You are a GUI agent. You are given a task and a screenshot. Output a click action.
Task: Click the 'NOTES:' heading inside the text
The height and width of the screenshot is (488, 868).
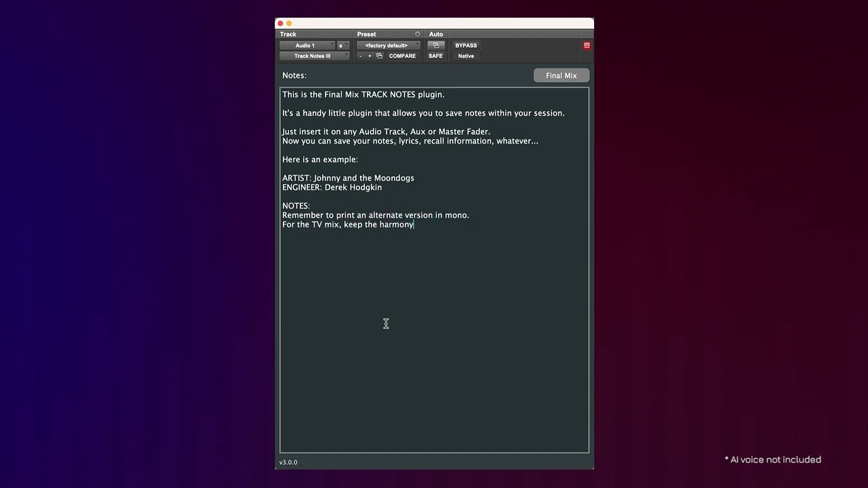coord(296,206)
